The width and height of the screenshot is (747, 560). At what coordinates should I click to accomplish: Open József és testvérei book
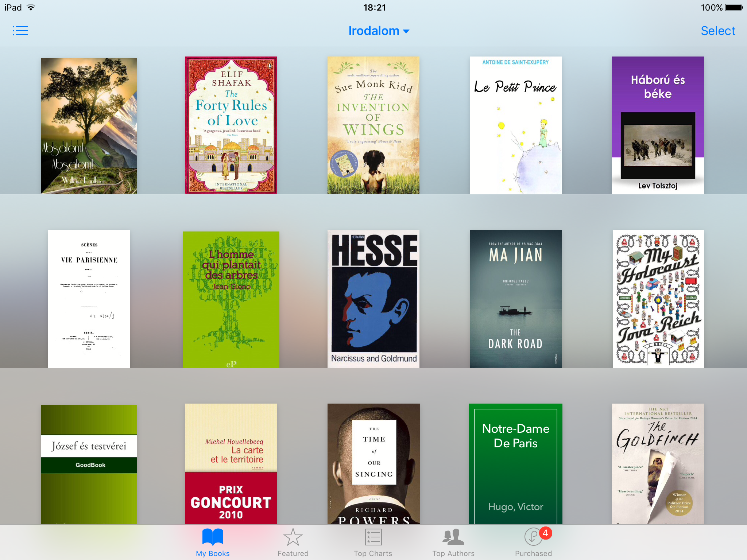pyautogui.click(x=89, y=464)
